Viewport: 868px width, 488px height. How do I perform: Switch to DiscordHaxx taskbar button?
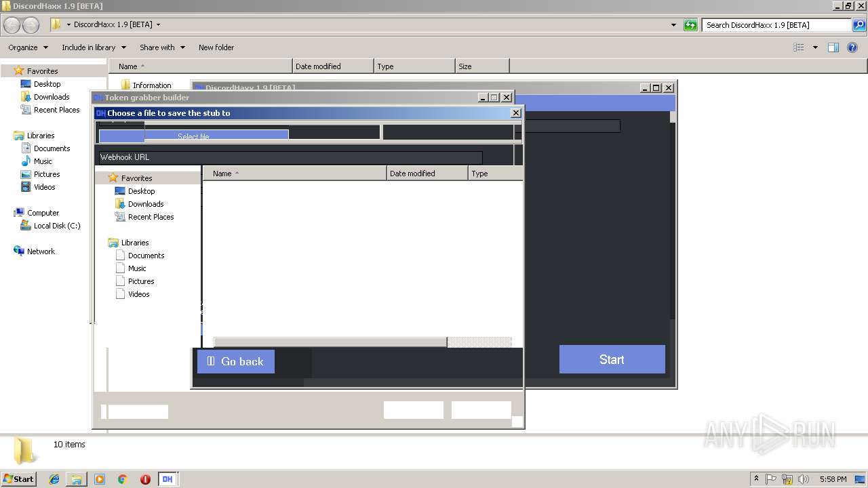pos(167,479)
